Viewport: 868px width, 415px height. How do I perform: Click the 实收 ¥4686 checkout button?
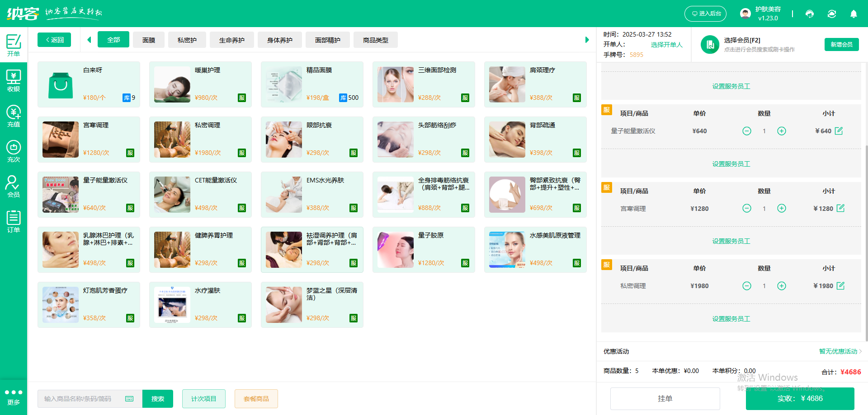[x=800, y=399]
